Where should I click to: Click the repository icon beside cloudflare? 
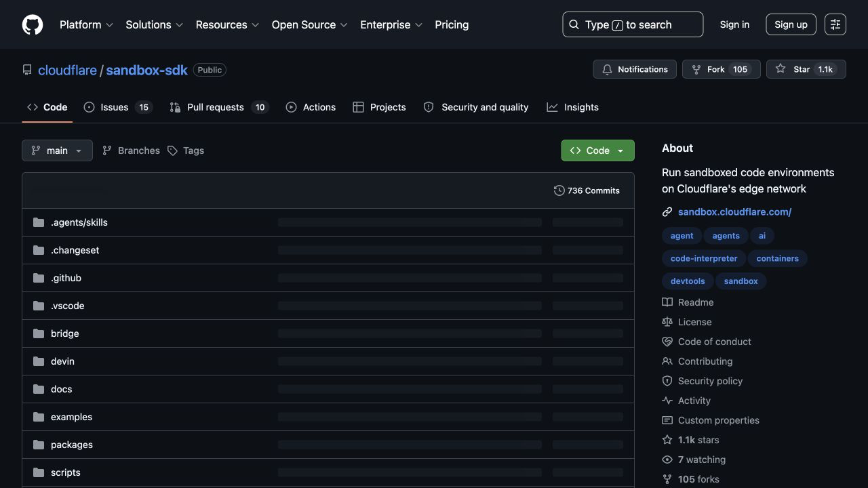pyautogui.click(x=27, y=70)
